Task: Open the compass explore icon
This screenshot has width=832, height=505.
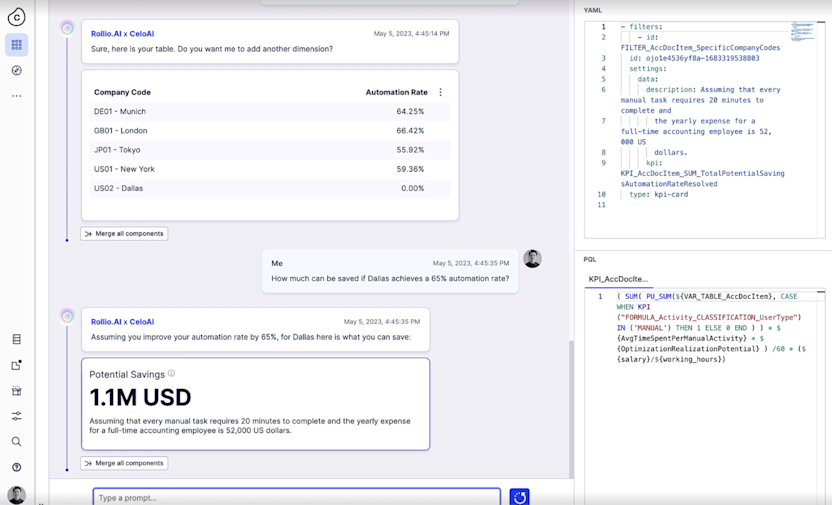Action: click(x=16, y=70)
